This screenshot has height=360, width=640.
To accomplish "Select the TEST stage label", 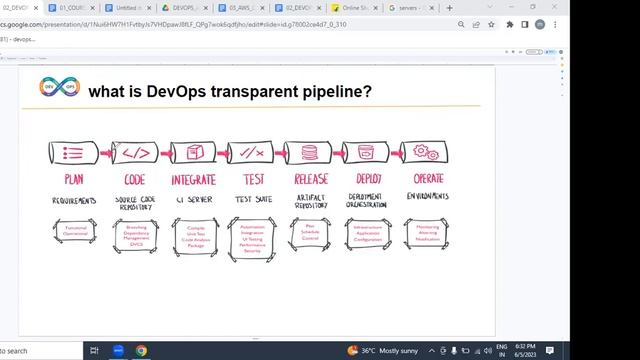I will 254,179.
